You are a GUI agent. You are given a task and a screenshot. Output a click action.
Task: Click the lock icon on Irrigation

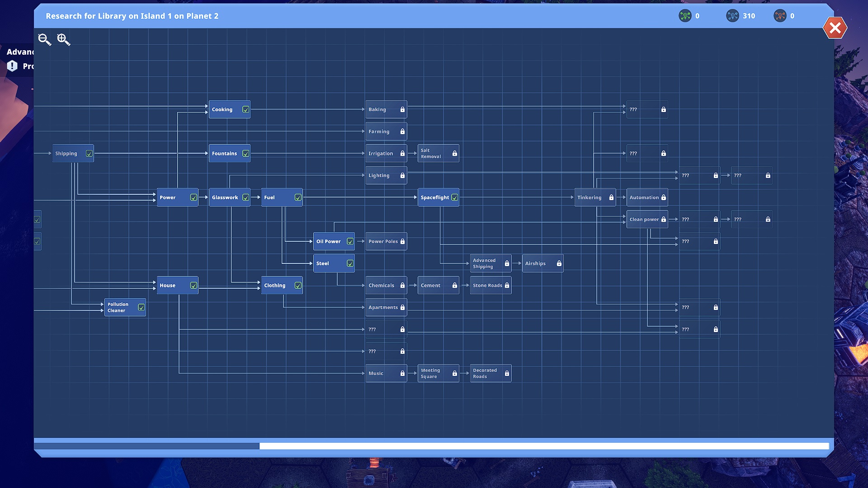[402, 154]
